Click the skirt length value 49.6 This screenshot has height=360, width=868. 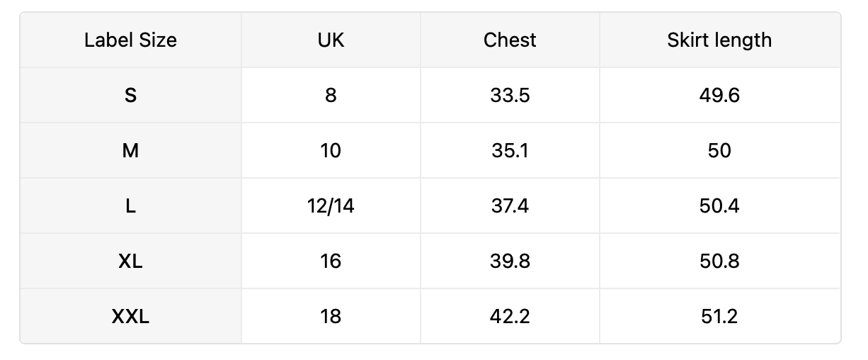coord(719,95)
